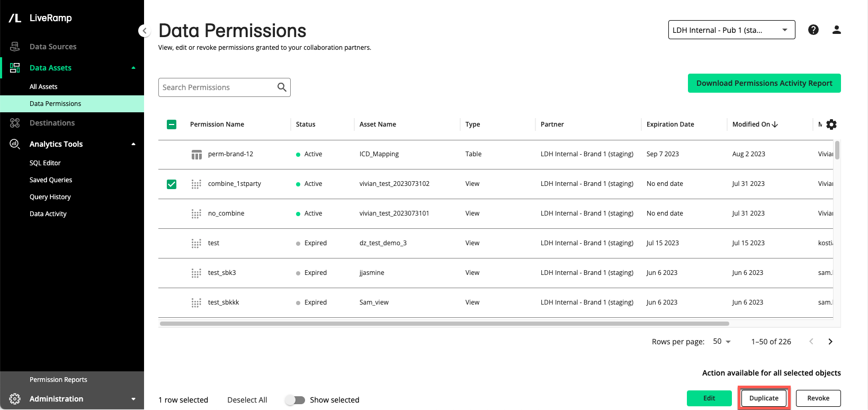The width and height of the screenshot is (868, 410).
Task: Click table icon beside perm-brand-12
Action: (x=196, y=155)
